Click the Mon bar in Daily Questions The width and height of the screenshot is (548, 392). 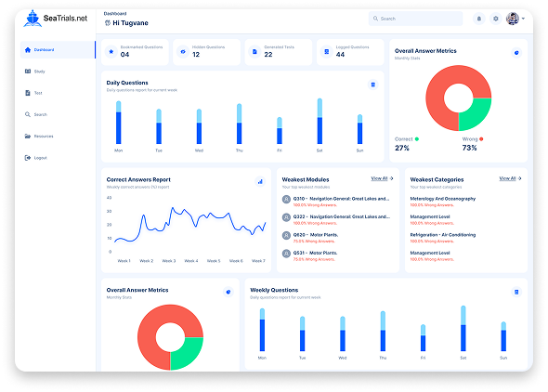click(x=119, y=123)
